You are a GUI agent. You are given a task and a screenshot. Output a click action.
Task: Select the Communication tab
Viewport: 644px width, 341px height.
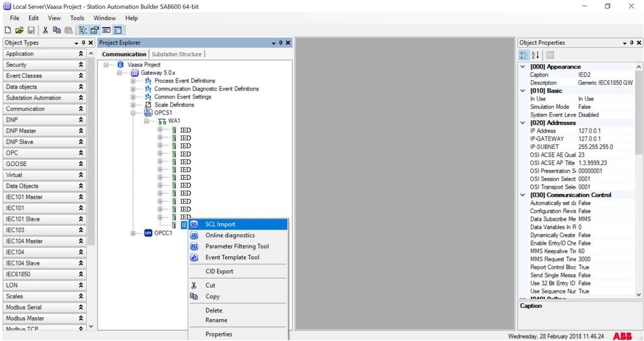(x=124, y=54)
